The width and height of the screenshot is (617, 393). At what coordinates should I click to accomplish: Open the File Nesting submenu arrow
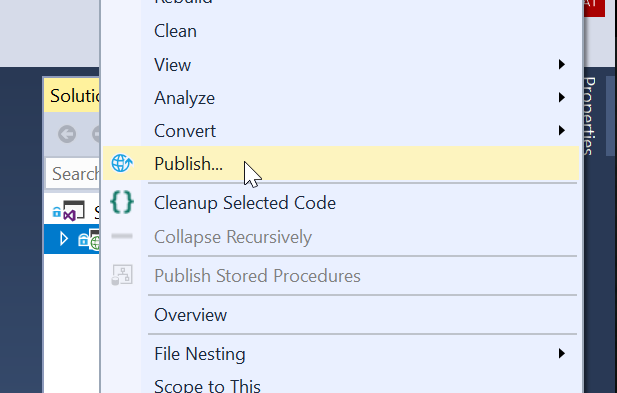(562, 354)
